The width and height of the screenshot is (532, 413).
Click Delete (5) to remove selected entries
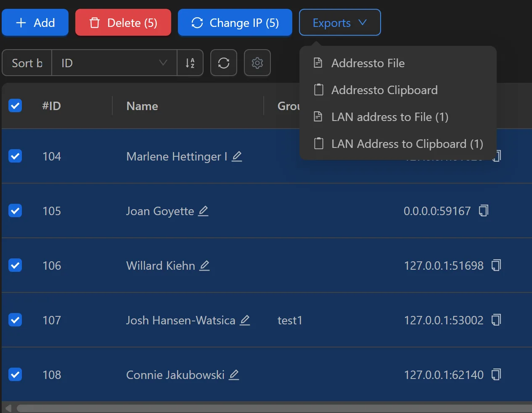[123, 22]
